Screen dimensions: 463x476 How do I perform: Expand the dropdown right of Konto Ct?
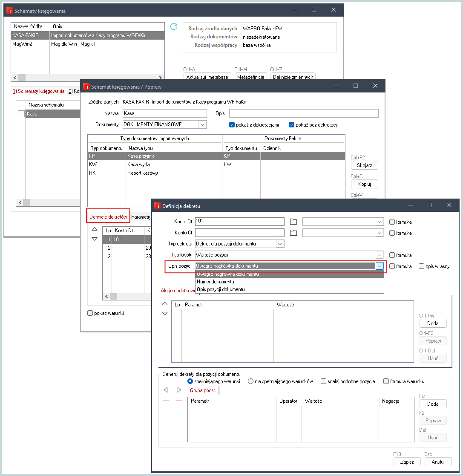tap(379, 233)
